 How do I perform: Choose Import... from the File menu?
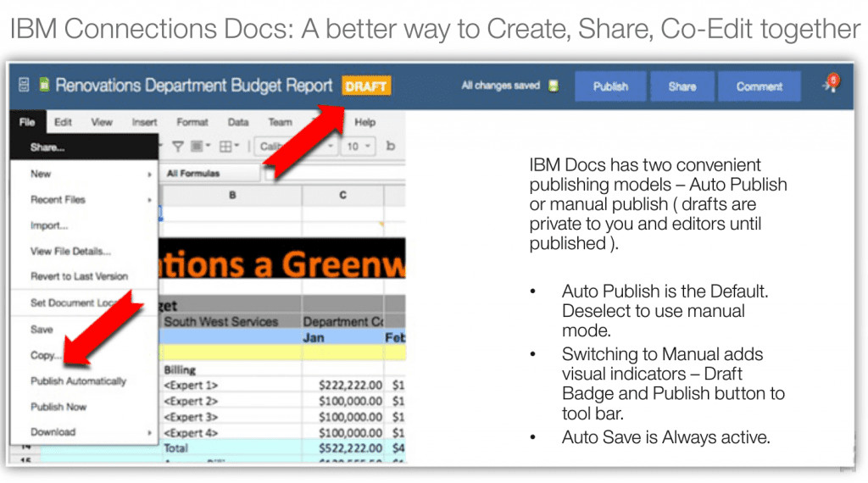(x=84, y=225)
